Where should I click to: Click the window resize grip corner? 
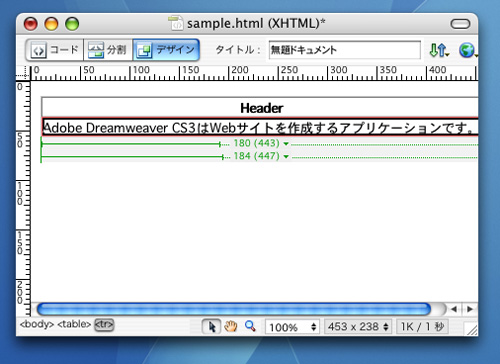tap(471, 329)
